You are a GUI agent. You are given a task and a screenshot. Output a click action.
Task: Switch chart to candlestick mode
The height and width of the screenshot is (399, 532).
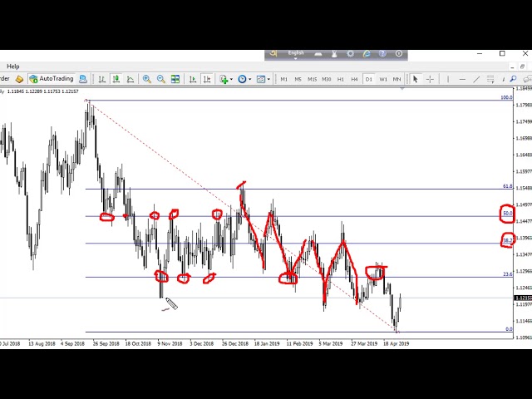(116, 79)
